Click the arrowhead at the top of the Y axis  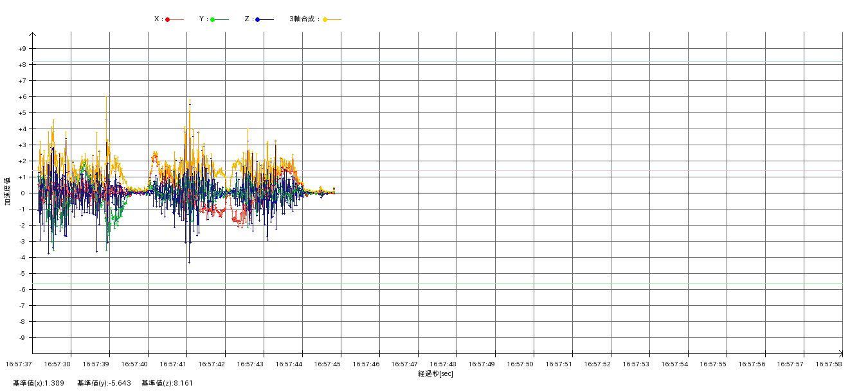click(32, 35)
